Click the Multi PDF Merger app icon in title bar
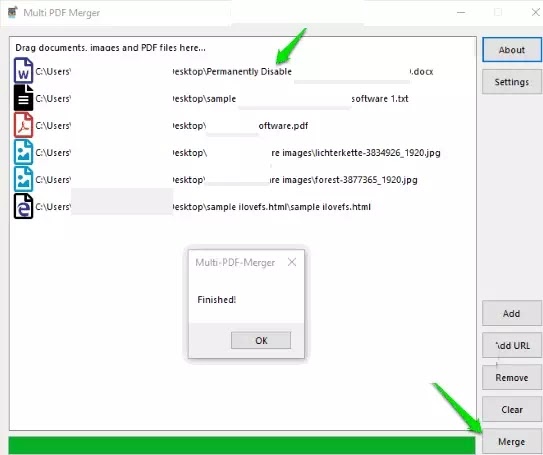Screen dimensions: 543x455 coord(13,12)
